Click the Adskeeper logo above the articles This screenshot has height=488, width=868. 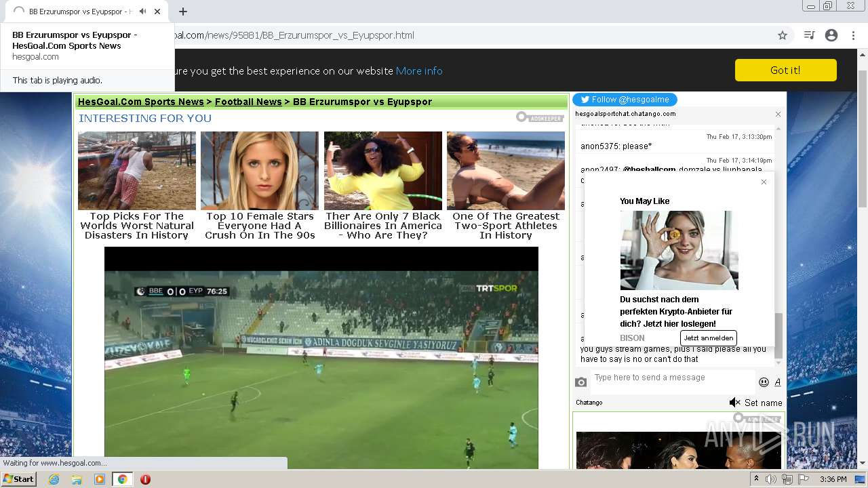[540, 117]
